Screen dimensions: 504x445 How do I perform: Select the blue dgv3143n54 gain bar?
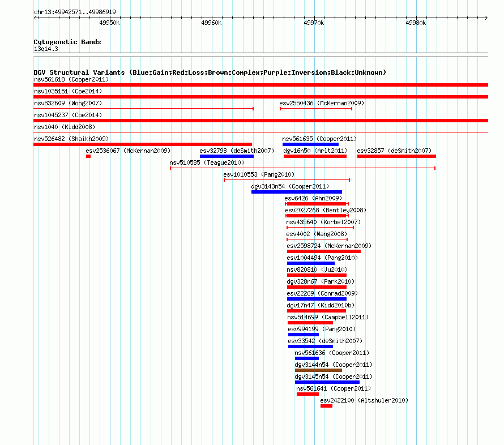click(x=297, y=192)
